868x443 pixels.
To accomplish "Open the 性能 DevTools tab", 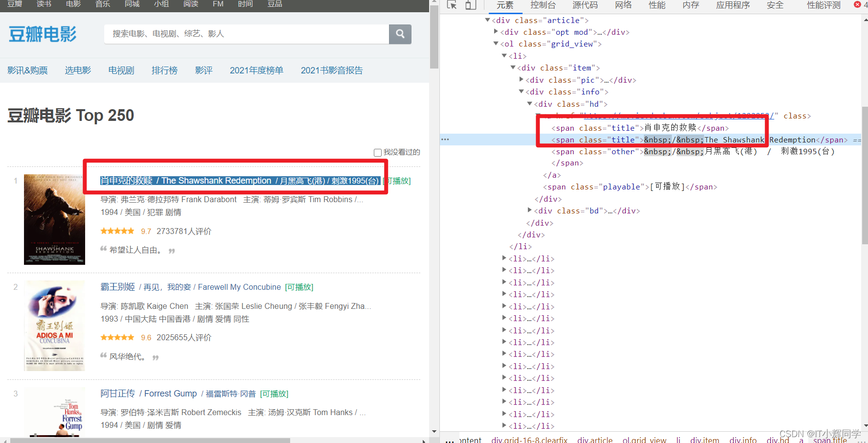I will pyautogui.click(x=657, y=5).
